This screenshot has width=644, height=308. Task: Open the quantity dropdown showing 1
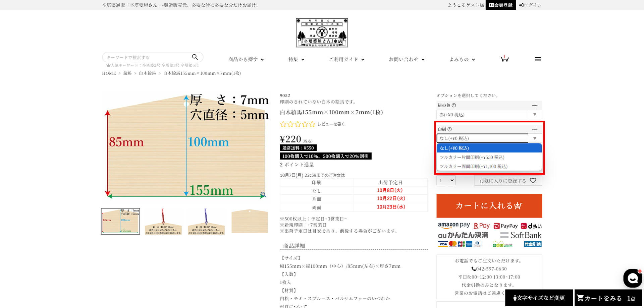coord(446,180)
